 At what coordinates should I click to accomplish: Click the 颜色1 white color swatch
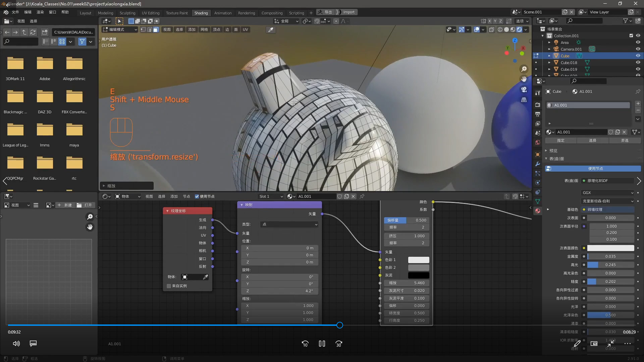point(418,260)
